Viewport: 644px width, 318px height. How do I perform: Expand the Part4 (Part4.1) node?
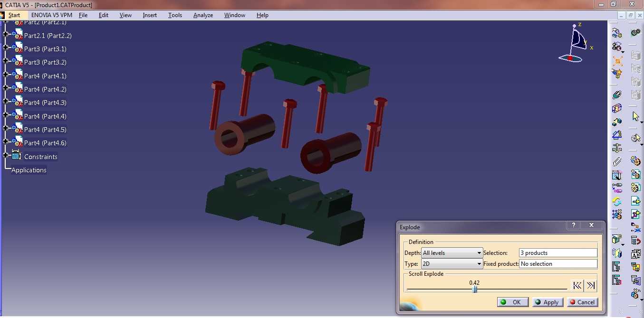pos(5,75)
